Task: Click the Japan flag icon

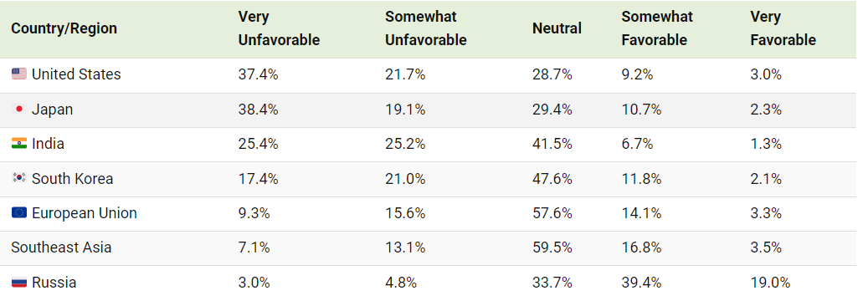Action: click(18, 110)
